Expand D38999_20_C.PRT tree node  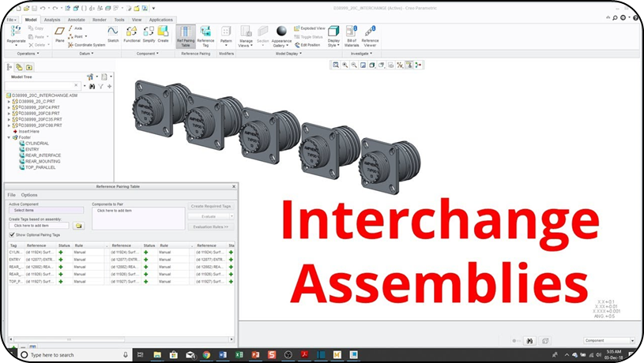click(9, 101)
